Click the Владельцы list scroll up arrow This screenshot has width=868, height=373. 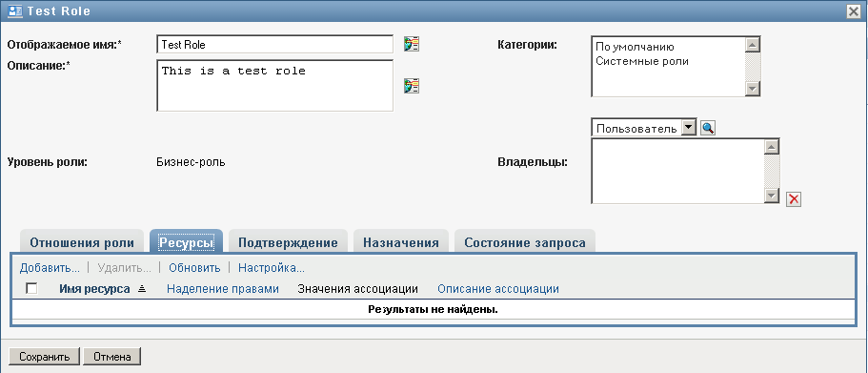772,146
